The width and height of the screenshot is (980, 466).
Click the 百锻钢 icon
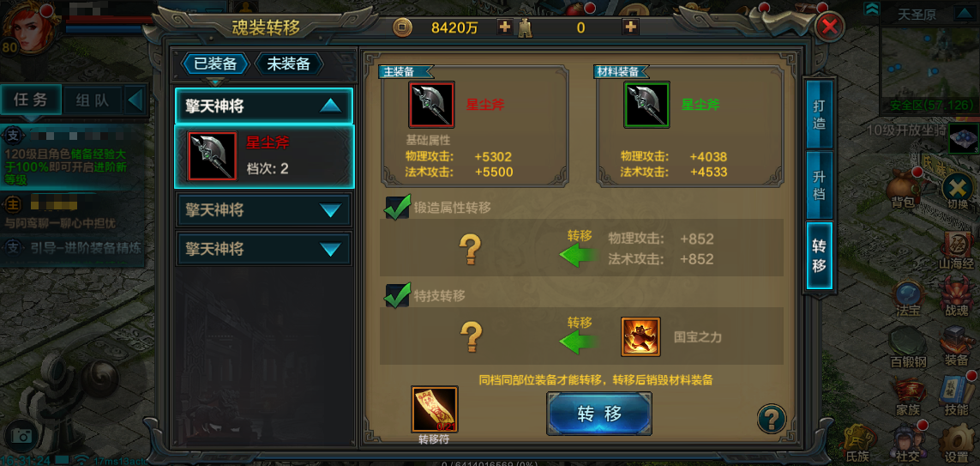click(x=908, y=348)
